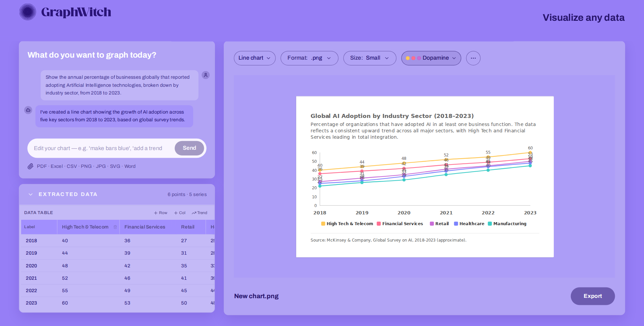The height and width of the screenshot is (326, 644).
Task: Open the more options ellipsis button
Action: pyautogui.click(x=473, y=58)
